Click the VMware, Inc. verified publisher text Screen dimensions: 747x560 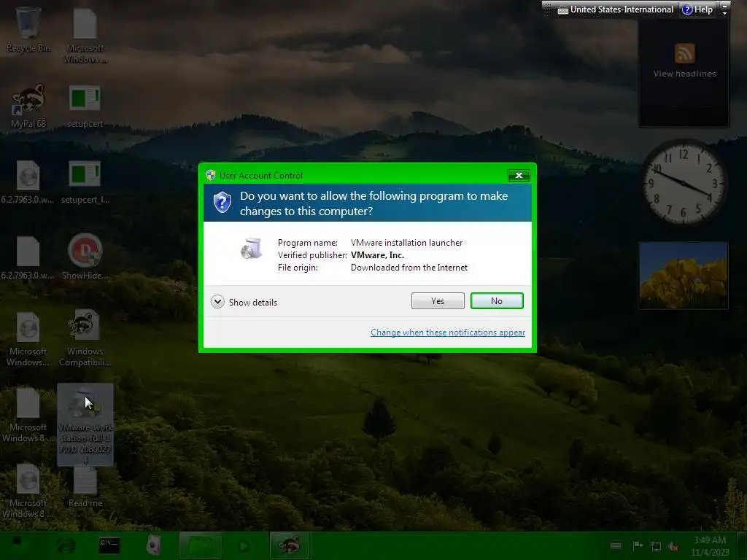click(377, 255)
